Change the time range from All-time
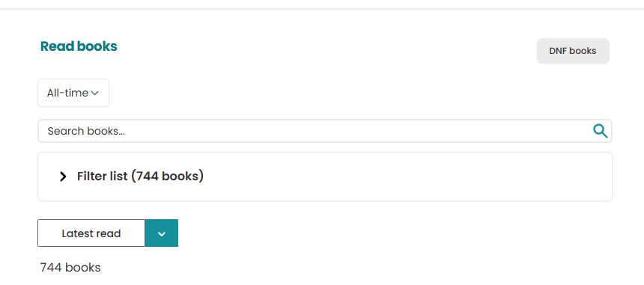Image resolution: width=644 pixels, height=285 pixels. (73, 93)
